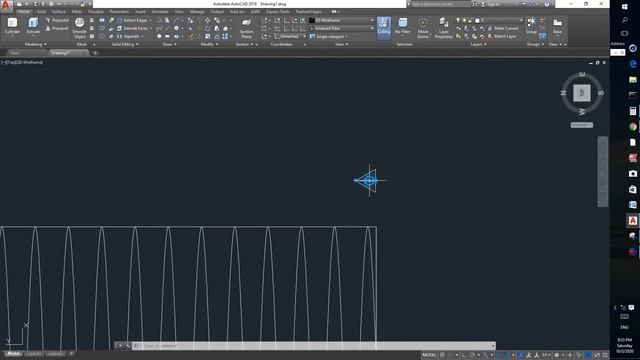Open the AutoCAD application menu button
The image size is (640, 360).
pyautogui.click(x=6, y=5)
